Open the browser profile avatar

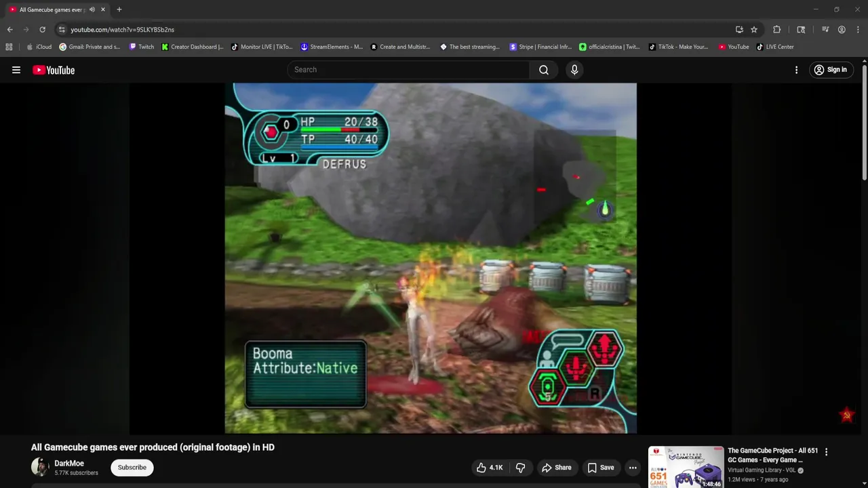coord(842,30)
